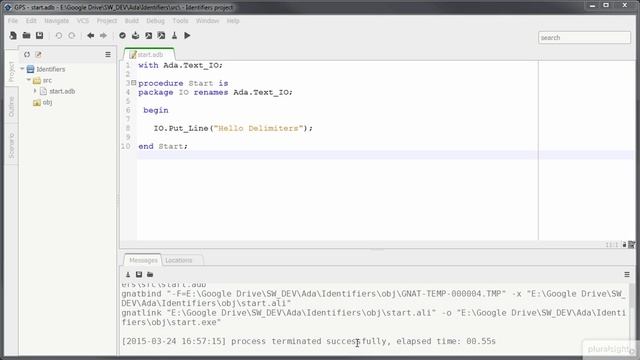Click the 'renames' keyword on line 4
This screenshot has height=360, width=640.
(211, 92)
